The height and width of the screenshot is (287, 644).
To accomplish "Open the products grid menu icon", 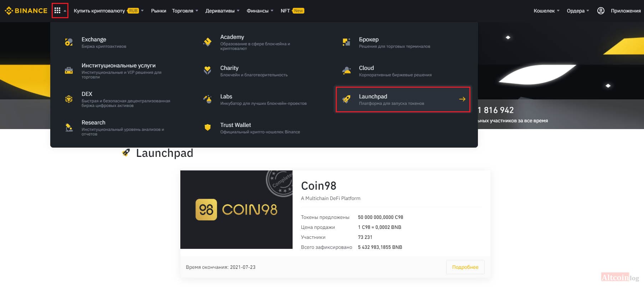I will [x=57, y=11].
